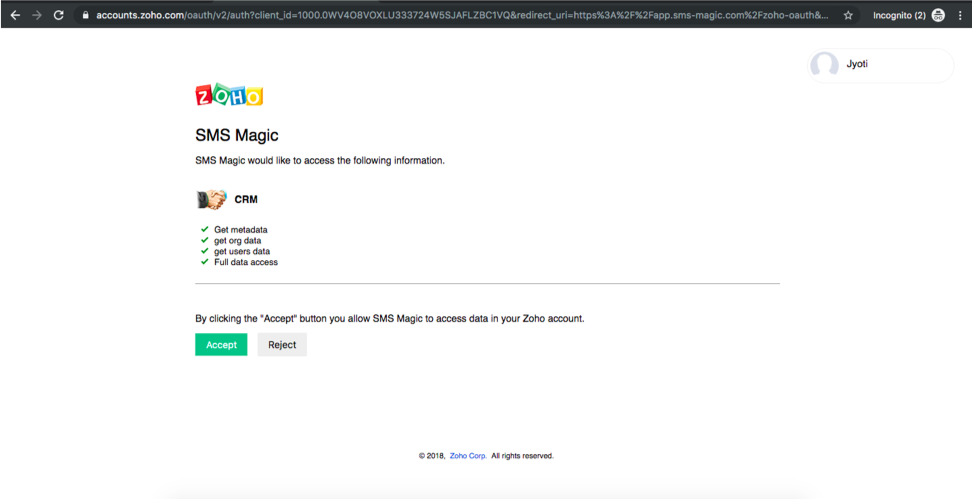Open the Jyoti account badge
Image resolution: width=972 pixels, height=499 pixels.
click(x=880, y=65)
